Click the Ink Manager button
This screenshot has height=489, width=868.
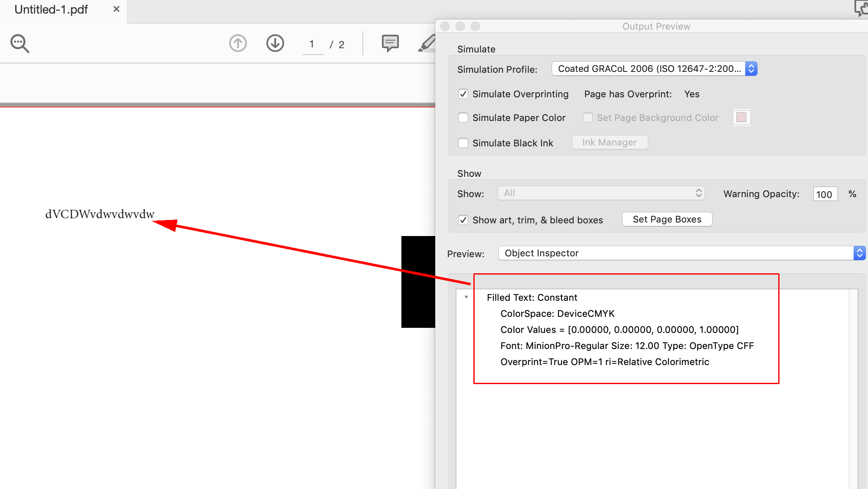[x=608, y=143]
